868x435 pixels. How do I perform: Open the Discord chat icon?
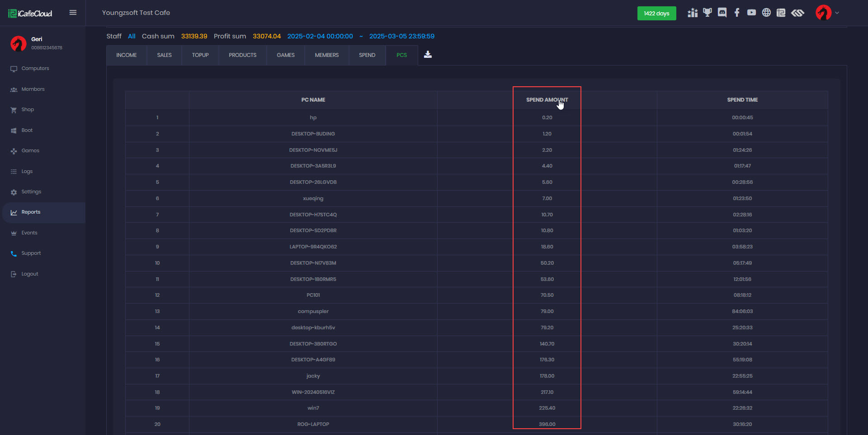(x=722, y=13)
